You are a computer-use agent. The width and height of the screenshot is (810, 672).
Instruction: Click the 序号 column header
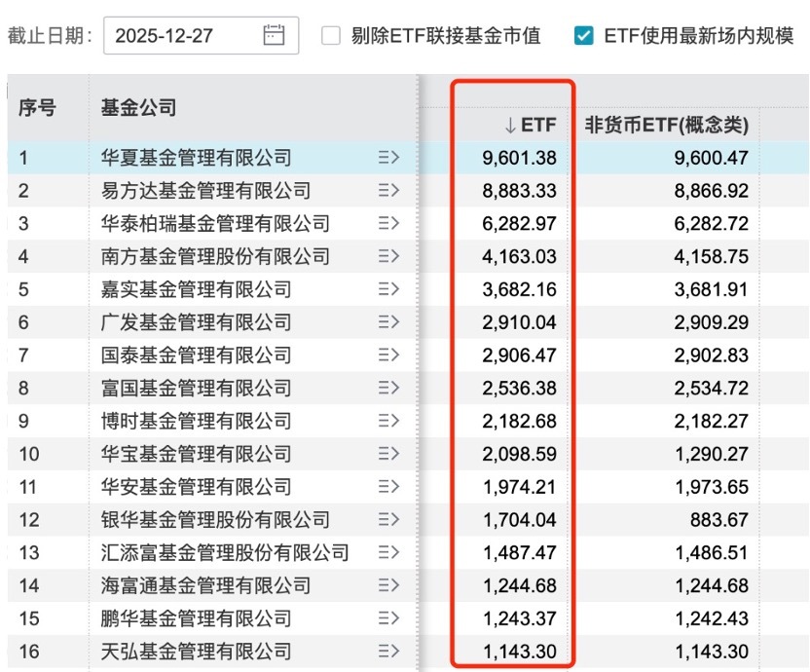37,107
